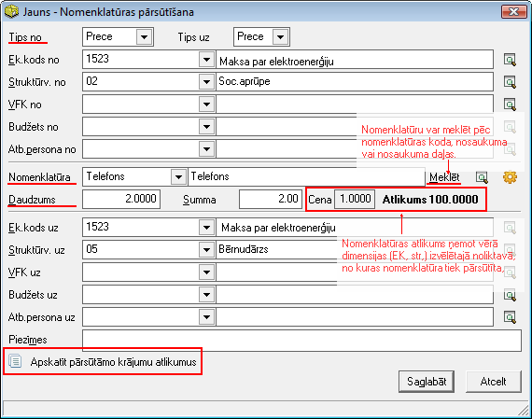This screenshot has width=532, height=419.
Task: Open lookup icon for Atb.persona uz
Action: tap(510, 317)
